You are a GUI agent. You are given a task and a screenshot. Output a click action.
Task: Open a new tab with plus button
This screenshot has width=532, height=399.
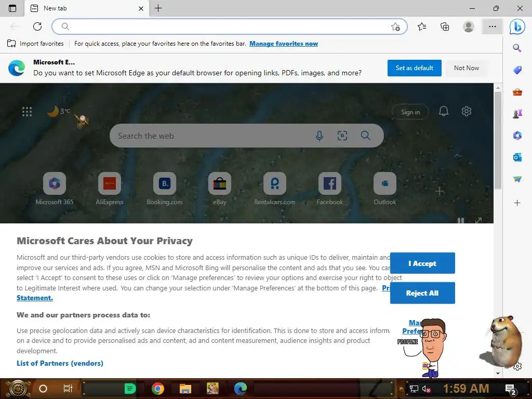point(158,8)
